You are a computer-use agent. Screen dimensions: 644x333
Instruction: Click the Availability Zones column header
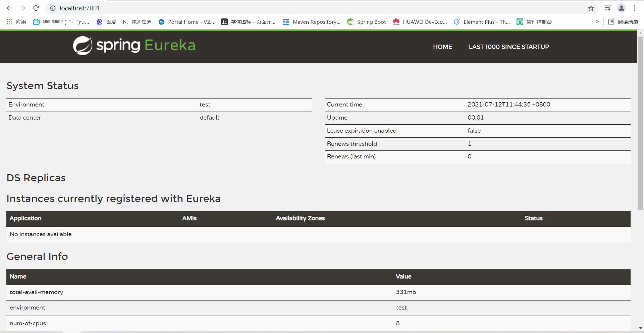(x=300, y=218)
